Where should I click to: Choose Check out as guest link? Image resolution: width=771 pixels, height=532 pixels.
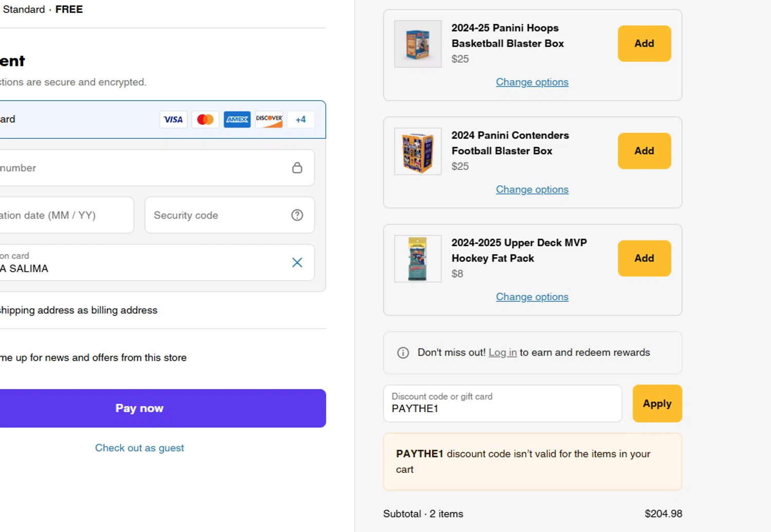(139, 448)
